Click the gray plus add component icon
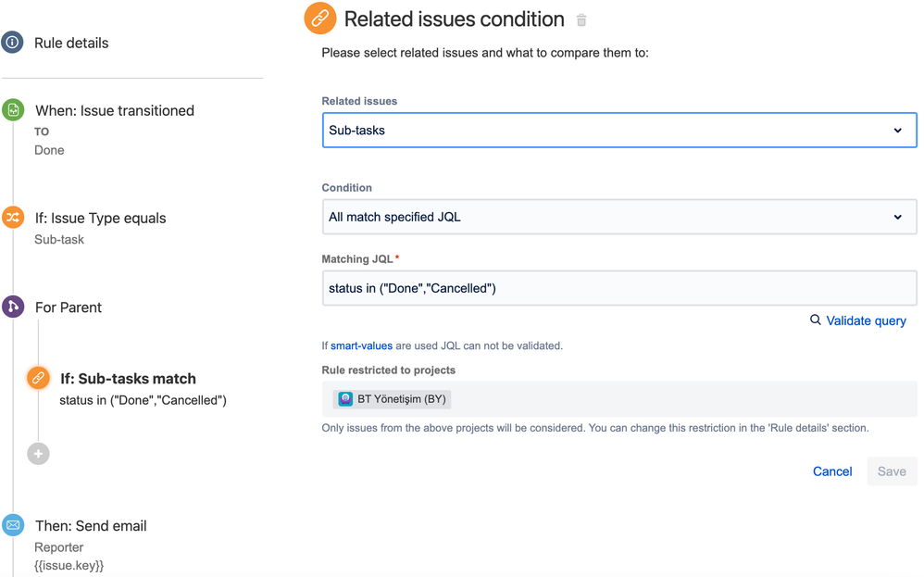Viewport: 924px width, 577px height. tap(38, 454)
